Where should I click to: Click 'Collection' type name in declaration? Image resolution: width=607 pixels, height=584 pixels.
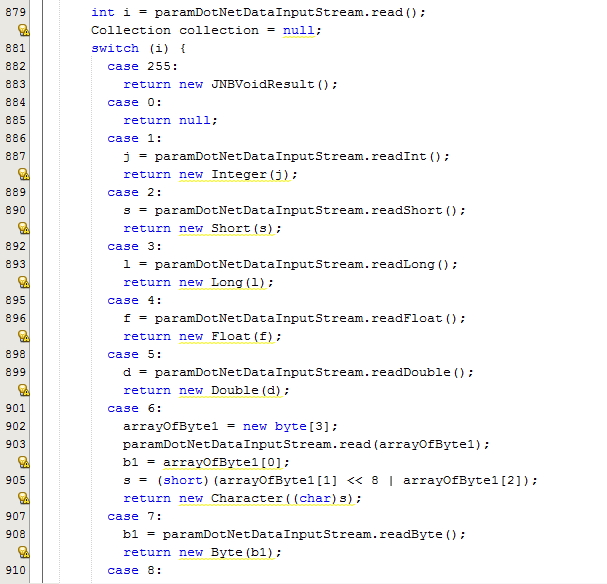[131, 30]
